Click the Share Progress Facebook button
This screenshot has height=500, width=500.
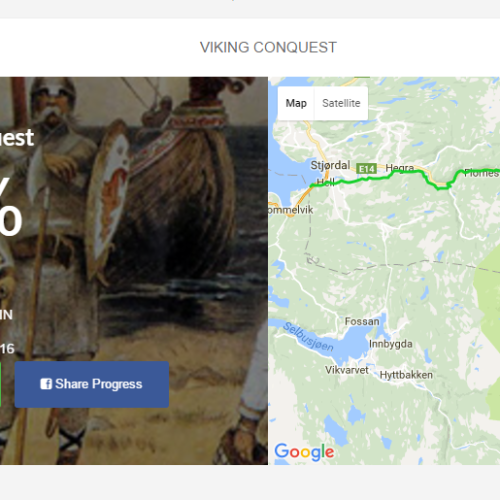tap(92, 384)
